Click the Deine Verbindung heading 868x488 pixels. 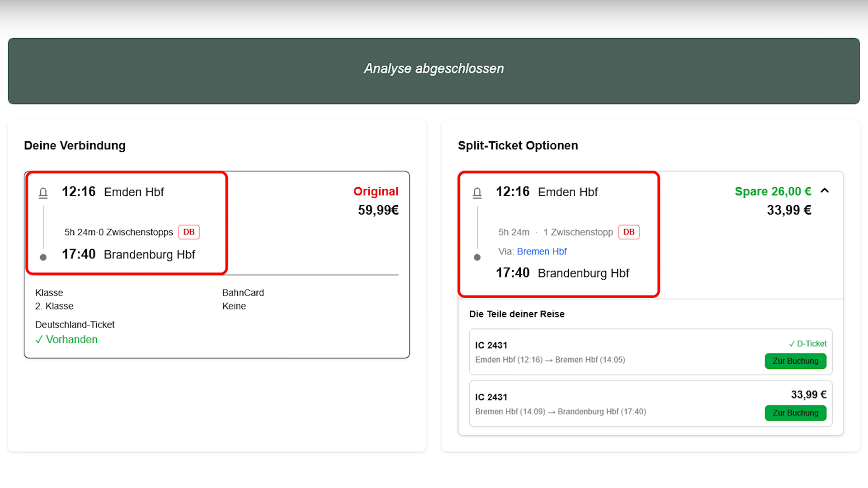75,145
